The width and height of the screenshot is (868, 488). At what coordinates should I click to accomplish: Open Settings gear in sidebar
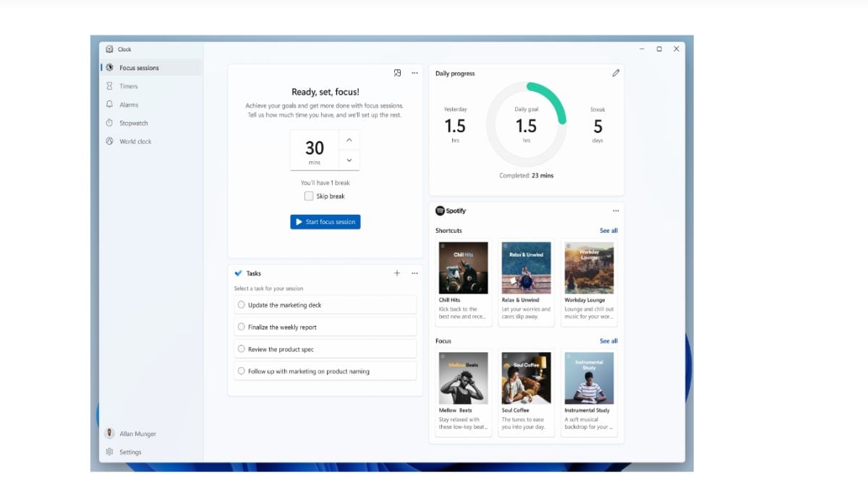click(110, 452)
